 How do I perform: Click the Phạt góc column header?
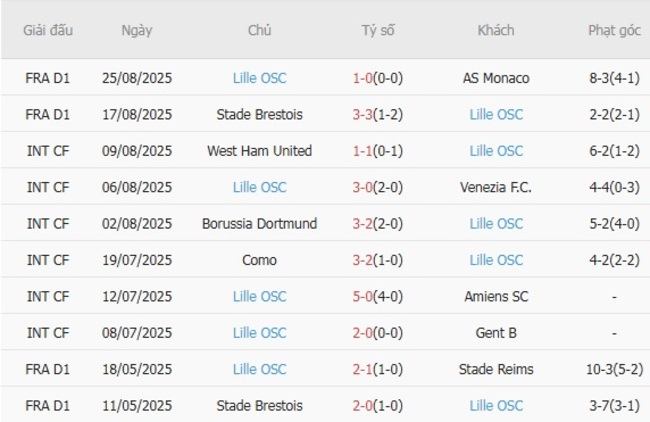[614, 30]
